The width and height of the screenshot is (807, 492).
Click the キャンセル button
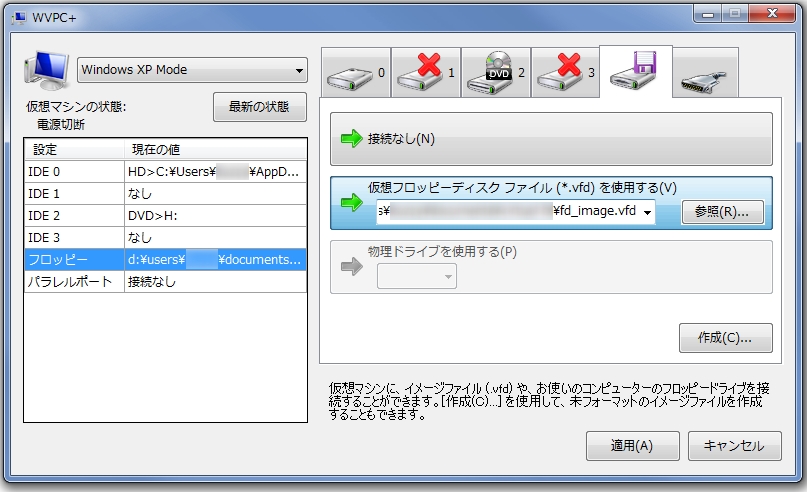click(734, 446)
